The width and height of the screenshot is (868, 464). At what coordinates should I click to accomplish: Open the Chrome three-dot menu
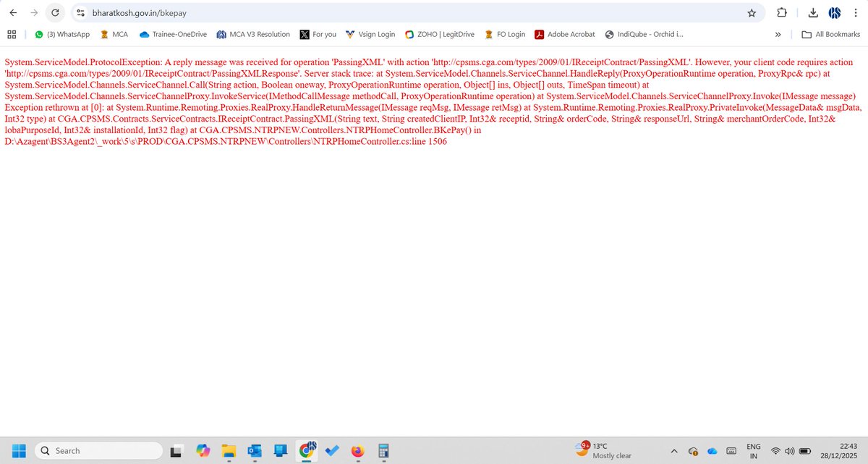tap(855, 13)
